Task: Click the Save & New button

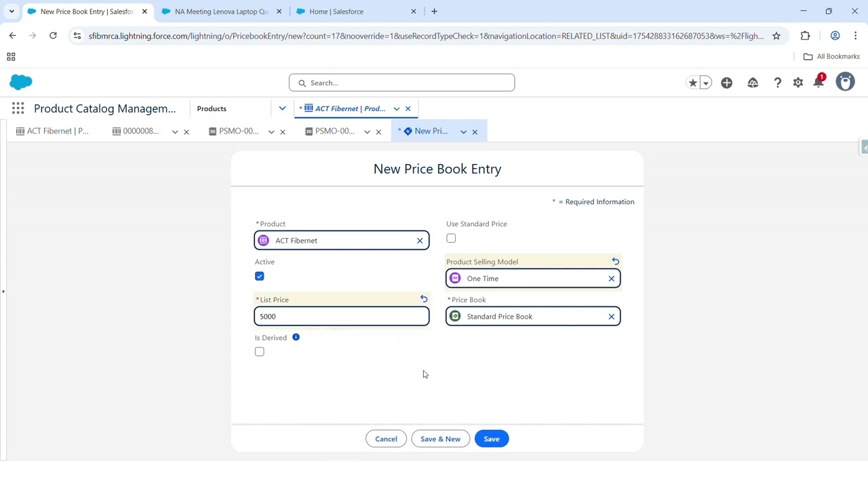Action: click(440, 439)
